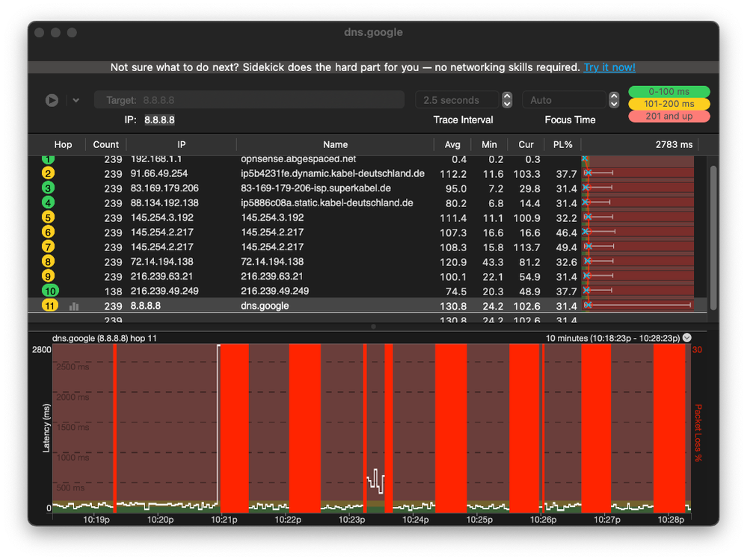The width and height of the screenshot is (747, 560).
Task: Select hop 11 yellow circle icon
Action: pyautogui.click(x=50, y=306)
